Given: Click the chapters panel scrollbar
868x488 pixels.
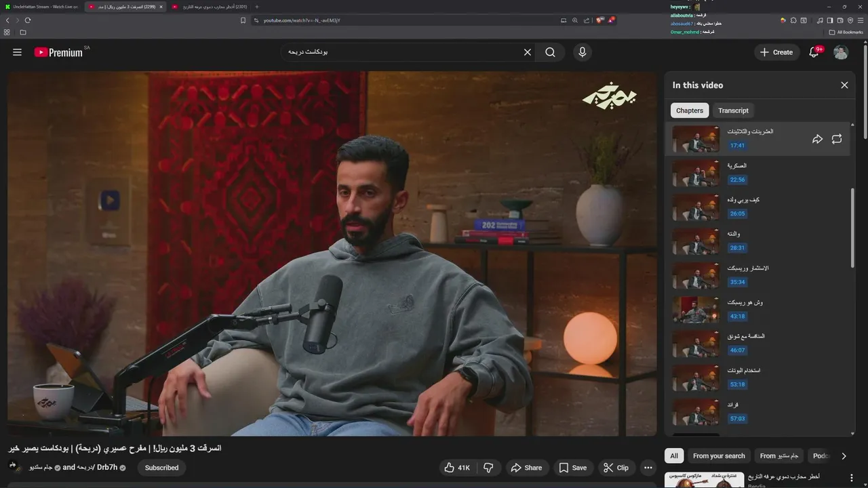Looking at the screenshot, I should [x=852, y=227].
